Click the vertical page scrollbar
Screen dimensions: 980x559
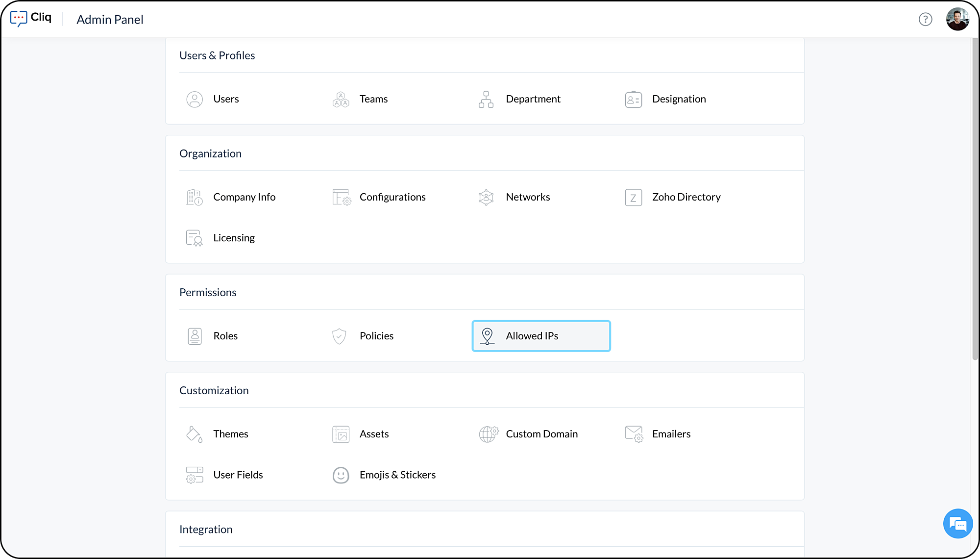[x=975, y=196]
